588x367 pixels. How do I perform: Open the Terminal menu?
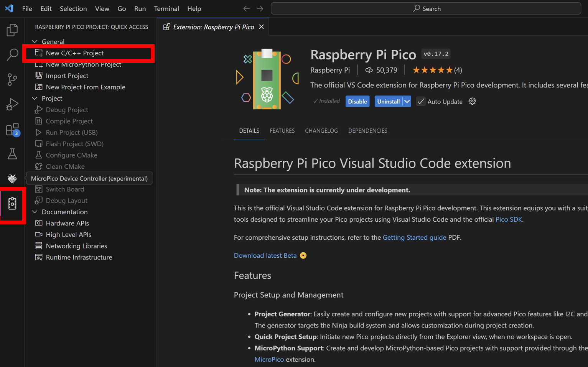(166, 8)
